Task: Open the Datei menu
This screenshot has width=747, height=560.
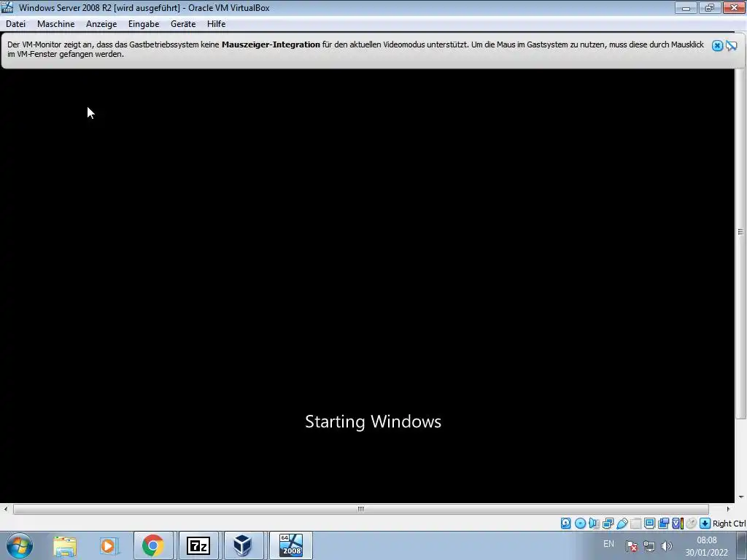Action: (16, 24)
